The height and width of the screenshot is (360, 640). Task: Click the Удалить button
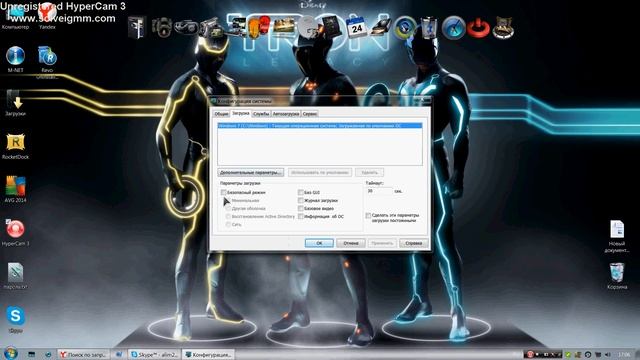tap(369, 172)
